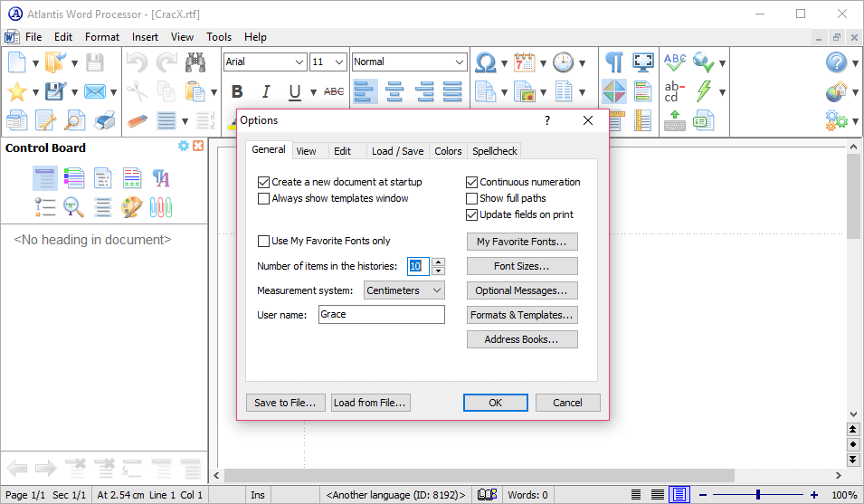This screenshot has width=864, height=504.
Task: Click the Cut scissors icon
Action: click(x=137, y=91)
